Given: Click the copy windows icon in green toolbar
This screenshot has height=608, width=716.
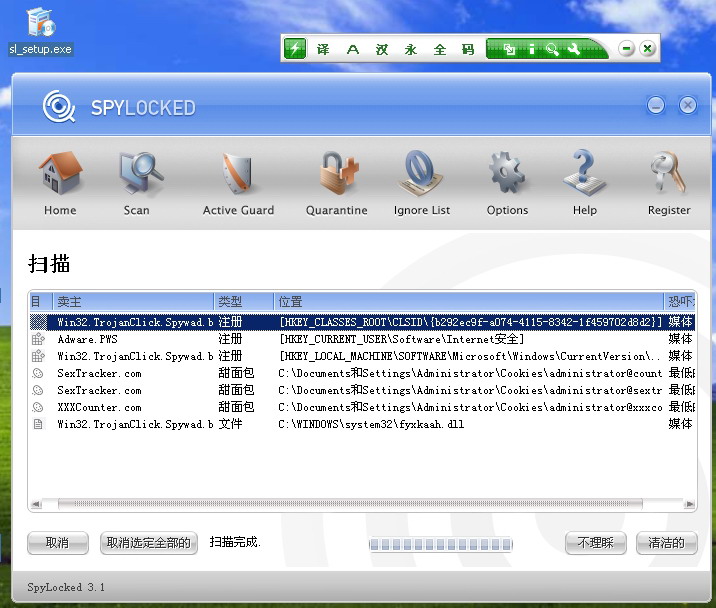Looking at the screenshot, I should coord(509,49).
